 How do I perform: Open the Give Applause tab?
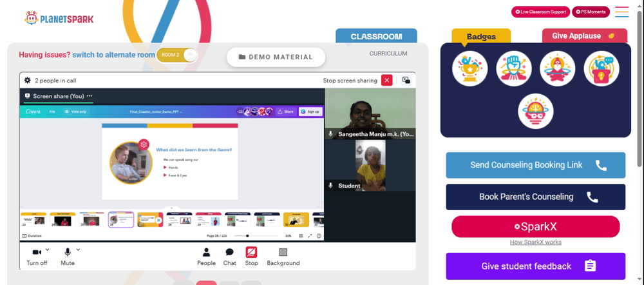tap(585, 35)
